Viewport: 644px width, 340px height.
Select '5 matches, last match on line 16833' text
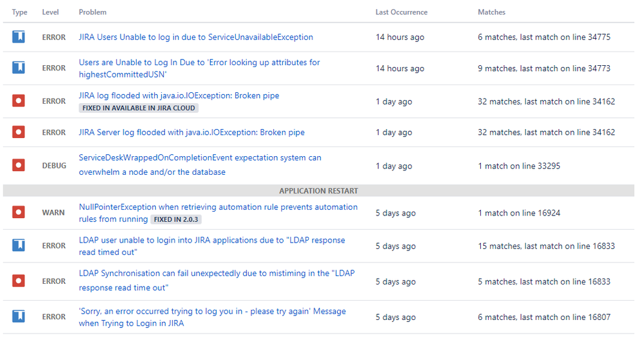click(544, 282)
